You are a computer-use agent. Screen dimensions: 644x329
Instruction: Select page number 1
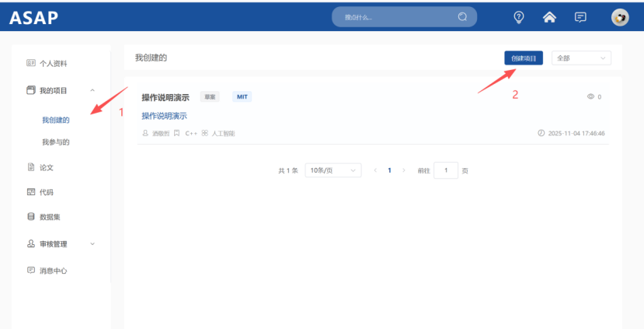pyautogui.click(x=389, y=170)
